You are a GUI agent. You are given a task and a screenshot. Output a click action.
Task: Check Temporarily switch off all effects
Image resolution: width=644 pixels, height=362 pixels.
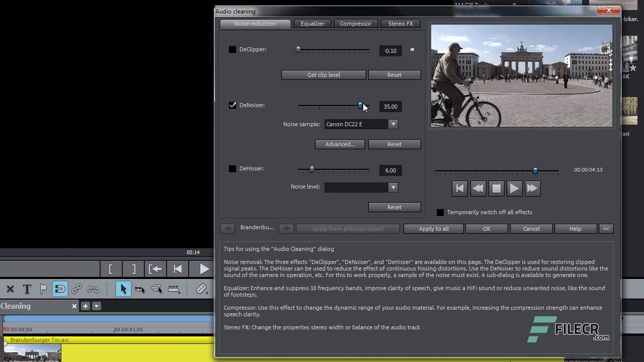pyautogui.click(x=440, y=212)
